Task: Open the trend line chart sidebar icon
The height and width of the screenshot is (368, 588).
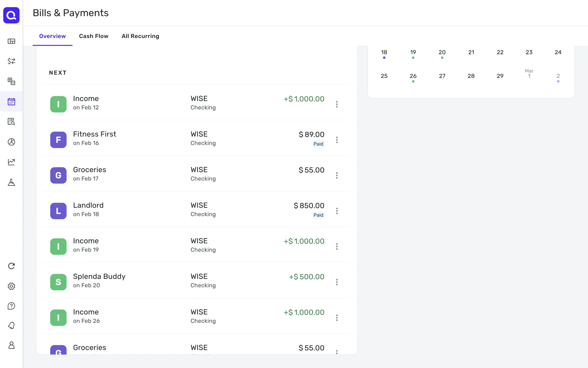Action: 11,162
